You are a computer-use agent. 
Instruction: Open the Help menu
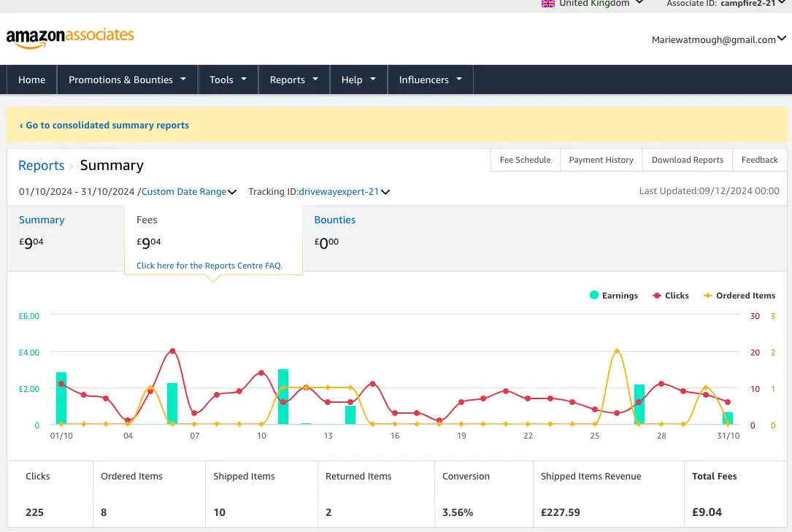click(x=358, y=80)
